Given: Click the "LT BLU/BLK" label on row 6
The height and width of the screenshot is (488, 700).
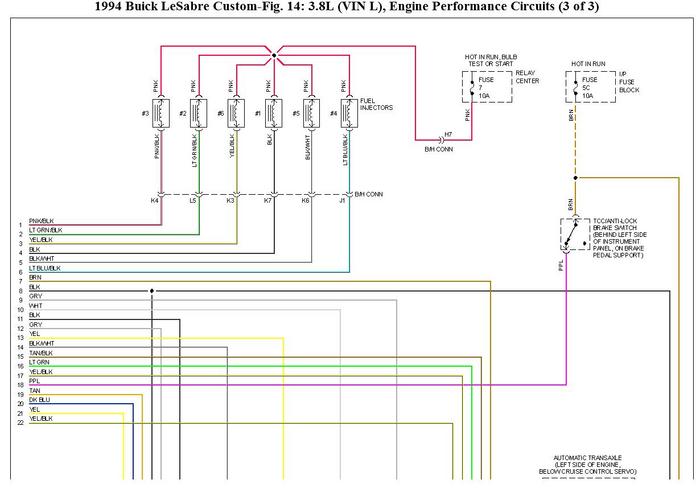Looking at the screenshot, I should pos(45,268).
